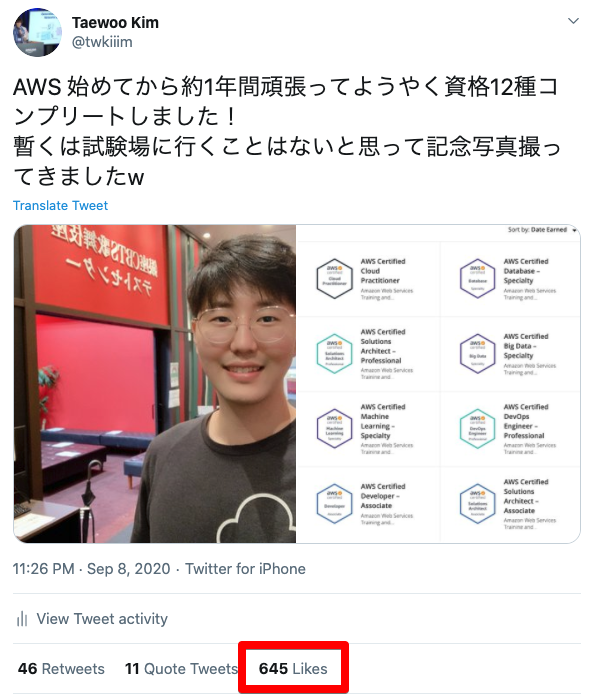Open the AWS certifications list image
The height and width of the screenshot is (699, 591).
pyautogui.click(x=438, y=384)
